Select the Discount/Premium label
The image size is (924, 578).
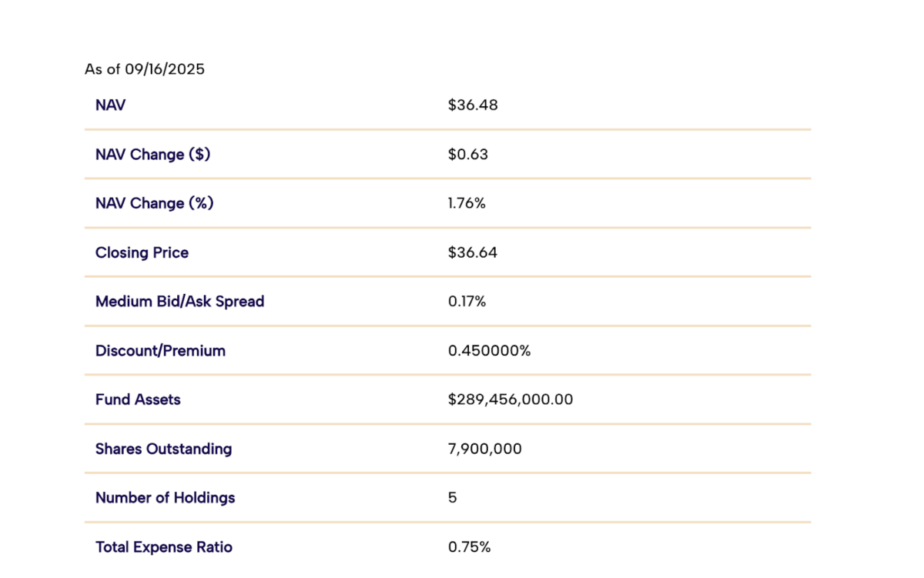coord(160,351)
